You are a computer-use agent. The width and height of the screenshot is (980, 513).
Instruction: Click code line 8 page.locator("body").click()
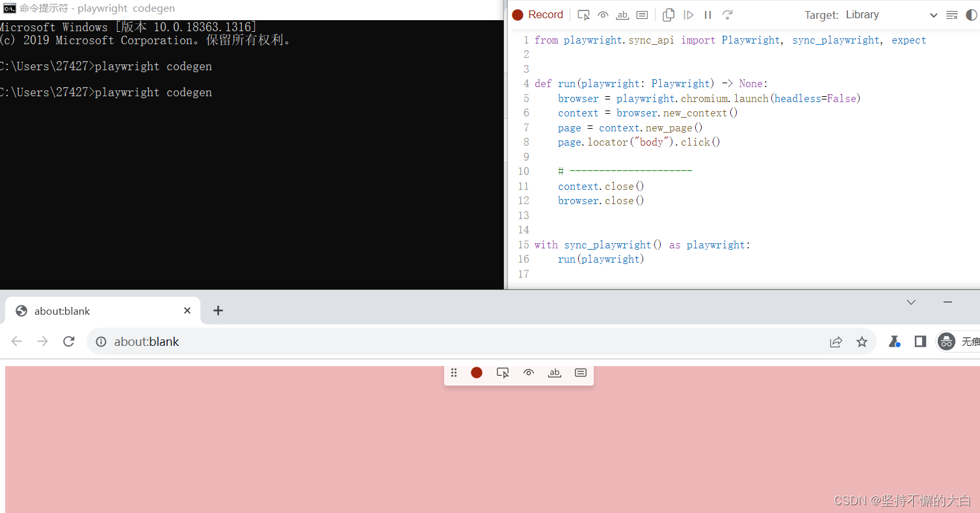tap(639, 142)
